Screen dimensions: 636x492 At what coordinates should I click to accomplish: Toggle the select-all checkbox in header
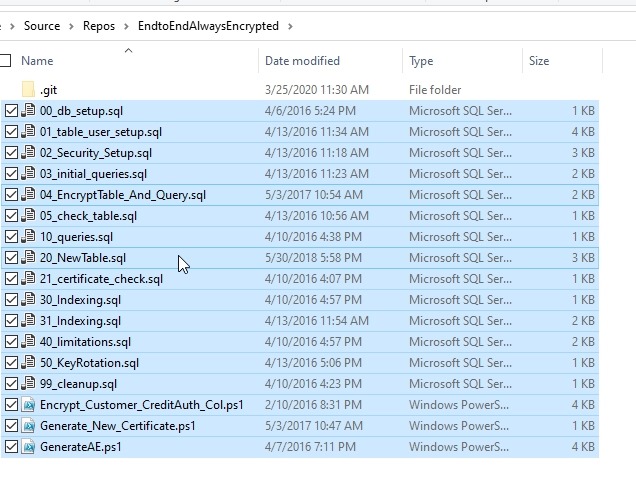click(x=6, y=61)
